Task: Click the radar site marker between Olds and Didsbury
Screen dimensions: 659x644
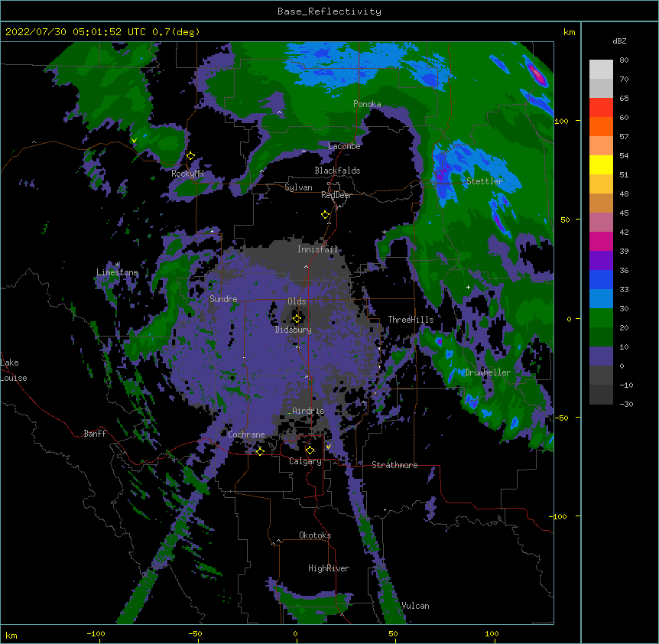Action: (297, 319)
